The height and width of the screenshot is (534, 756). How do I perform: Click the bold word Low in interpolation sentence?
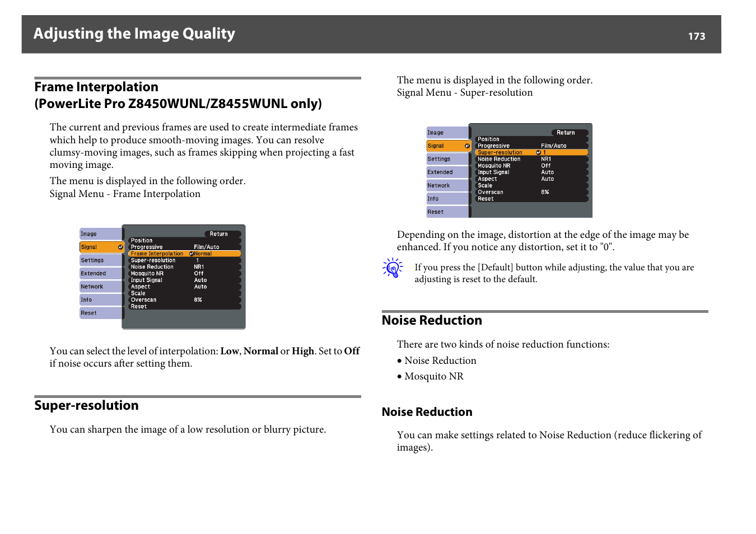230,352
